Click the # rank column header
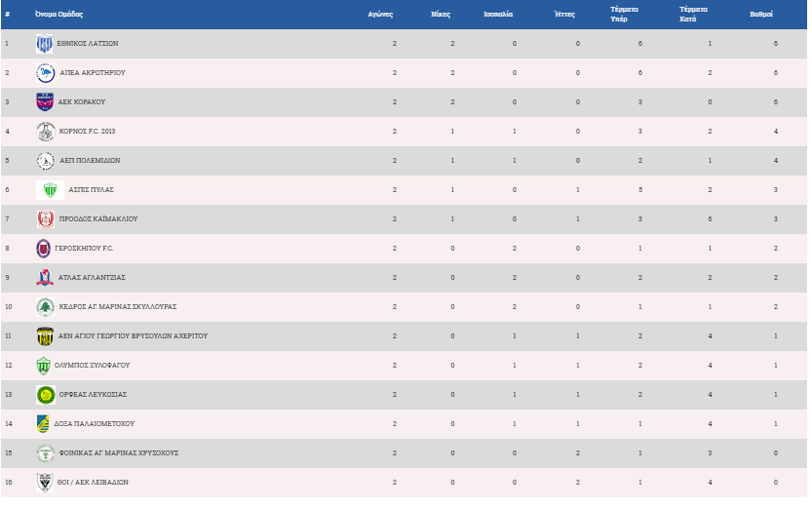Viewport: 812px width, 508px height. [x=7, y=14]
